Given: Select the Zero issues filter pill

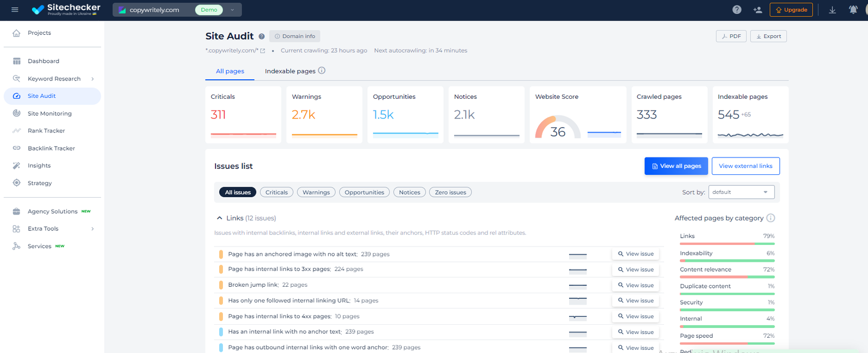Looking at the screenshot, I should pos(450,192).
